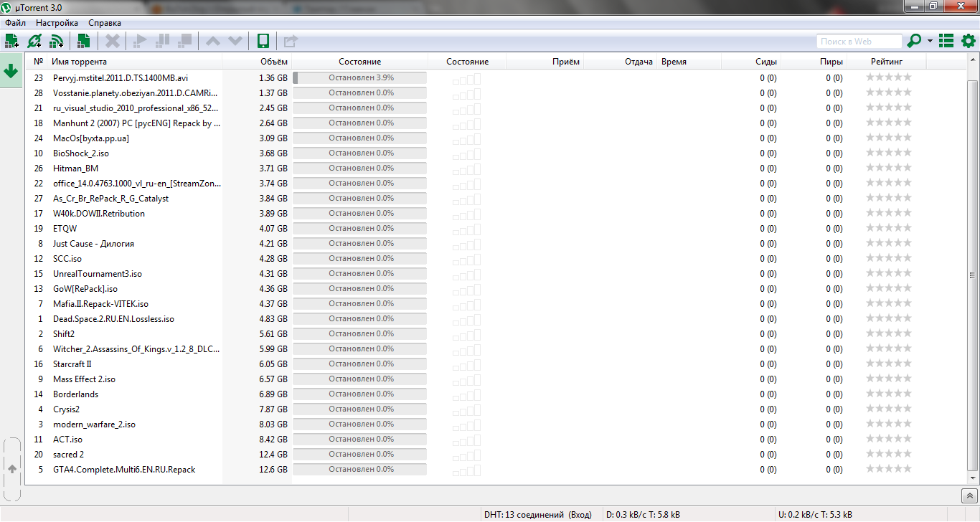
Task: Expand details pane with double-chevron button
Action: click(968, 495)
